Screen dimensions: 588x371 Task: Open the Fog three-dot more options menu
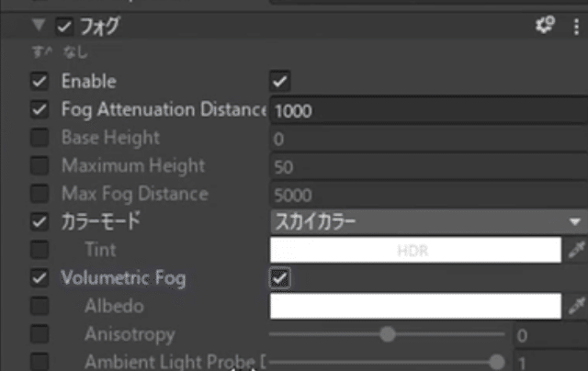click(576, 27)
